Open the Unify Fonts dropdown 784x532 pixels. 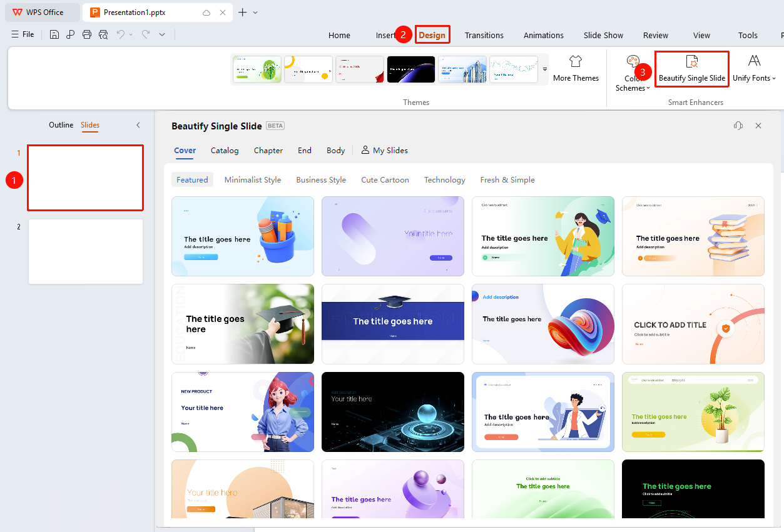click(755, 69)
